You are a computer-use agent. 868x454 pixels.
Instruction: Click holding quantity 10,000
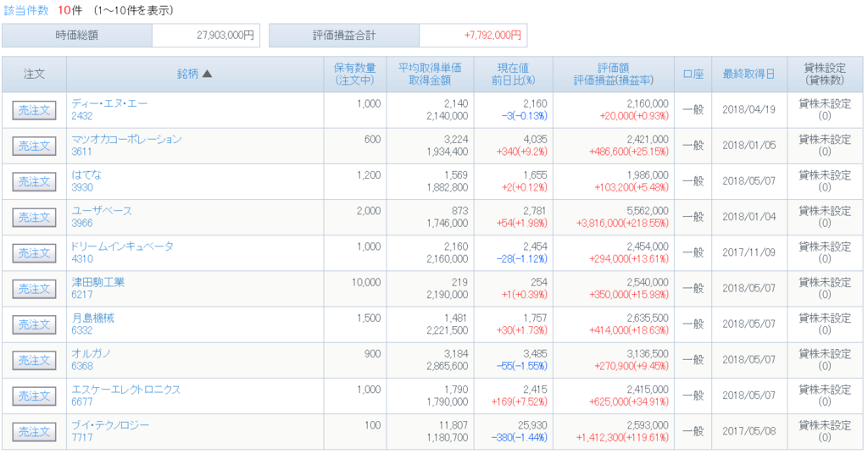[x=366, y=282]
